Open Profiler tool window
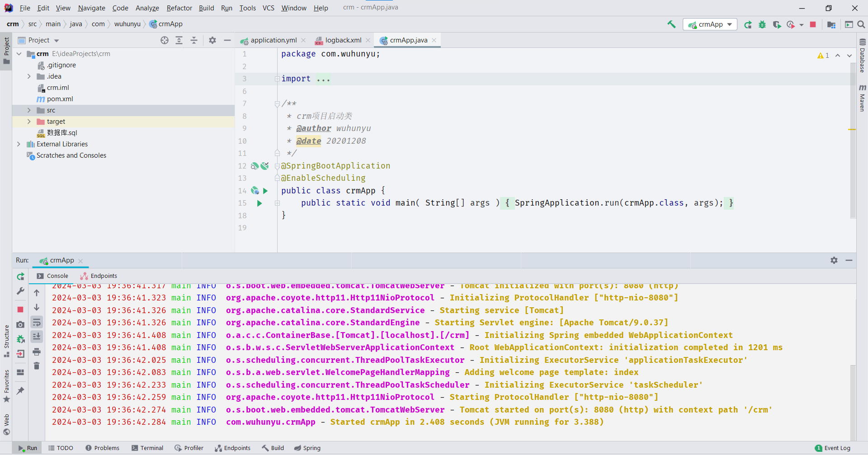 click(189, 448)
